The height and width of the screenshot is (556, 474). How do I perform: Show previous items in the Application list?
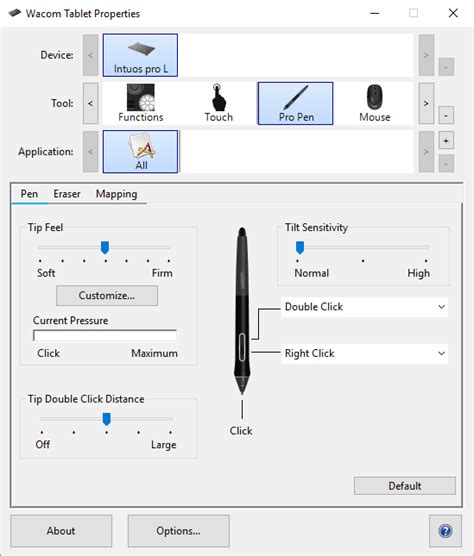point(91,151)
